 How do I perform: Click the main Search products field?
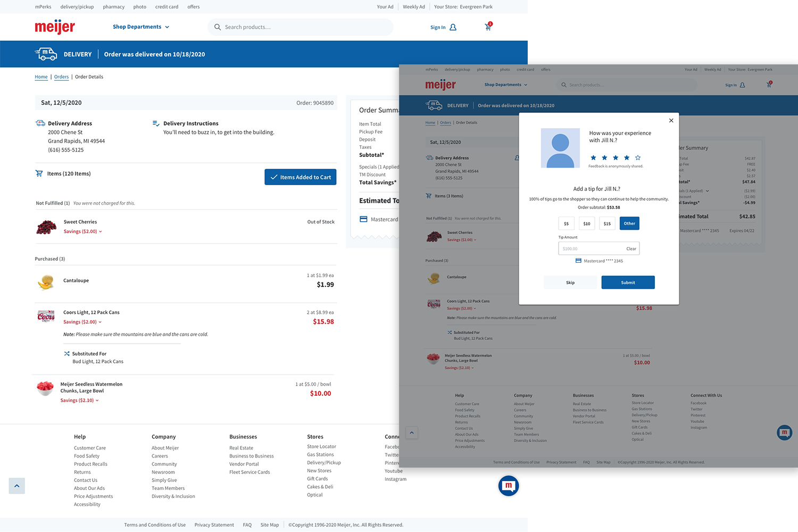click(x=301, y=27)
